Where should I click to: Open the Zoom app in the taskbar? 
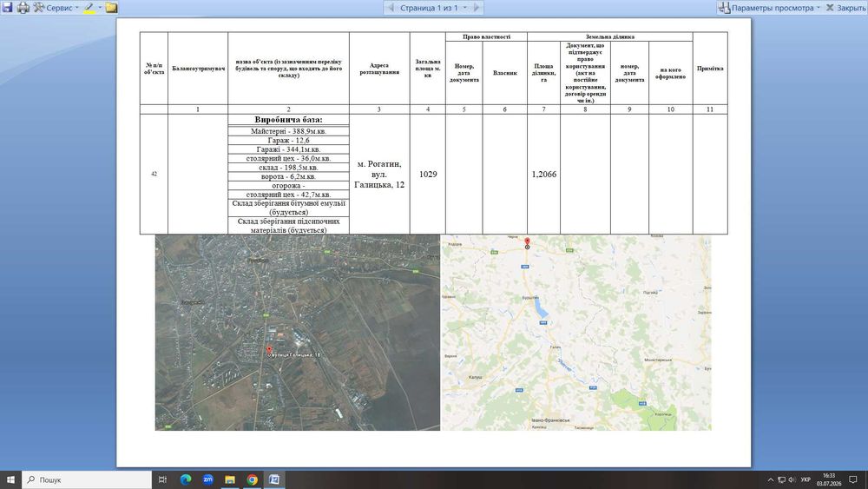207,479
